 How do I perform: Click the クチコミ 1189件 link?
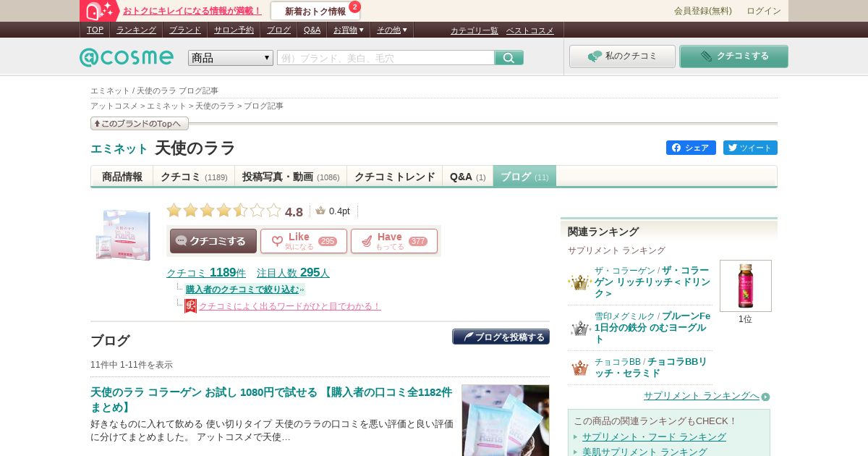(x=206, y=273)
